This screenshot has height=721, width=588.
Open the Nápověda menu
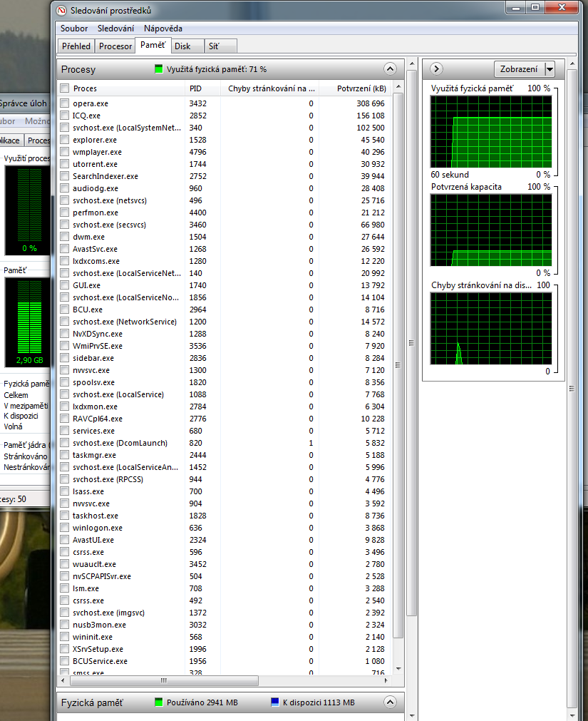pos(163,29)
